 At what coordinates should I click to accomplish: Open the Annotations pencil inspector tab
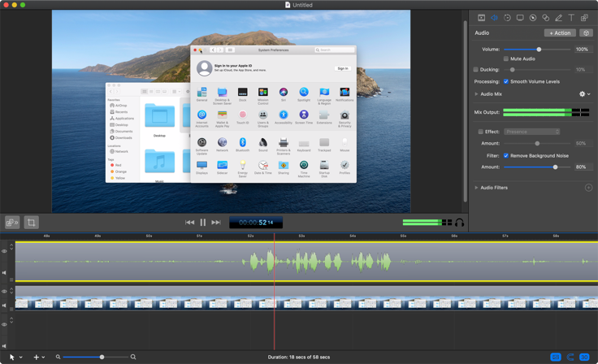click(558, 18)
